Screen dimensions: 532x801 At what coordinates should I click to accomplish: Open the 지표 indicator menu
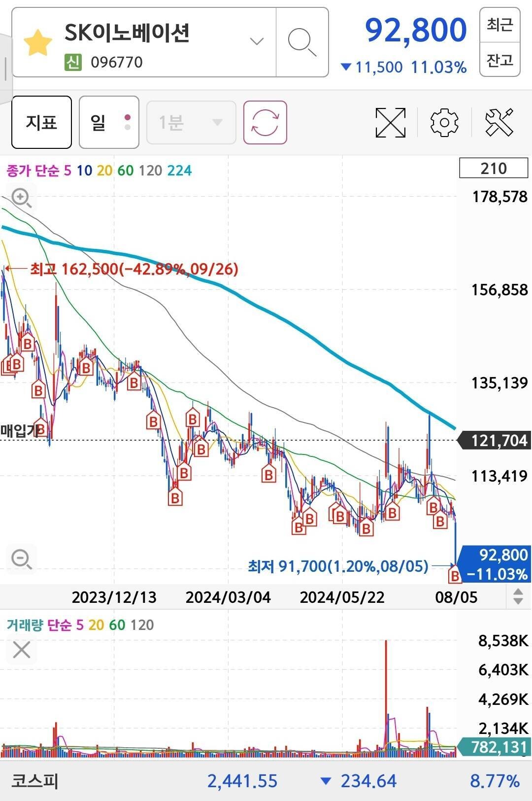click(x=41, y=122)
